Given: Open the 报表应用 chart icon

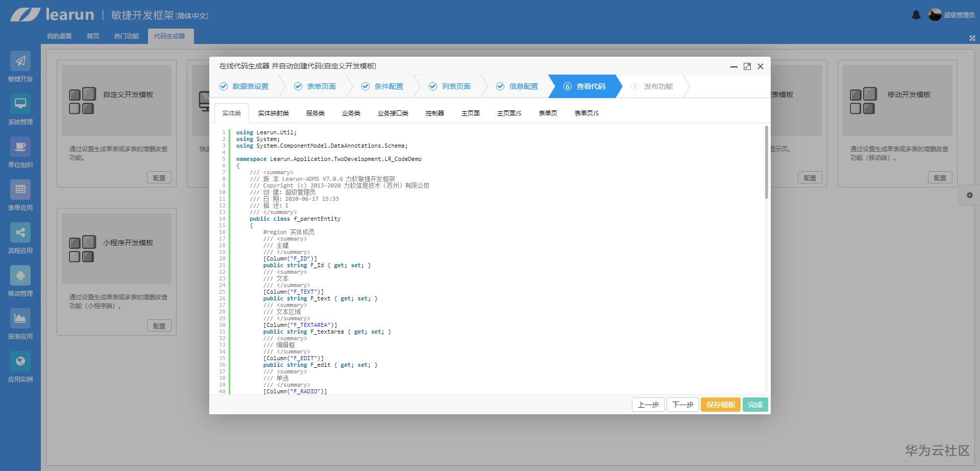Looking at the screenshot, I should coord(20,318).
